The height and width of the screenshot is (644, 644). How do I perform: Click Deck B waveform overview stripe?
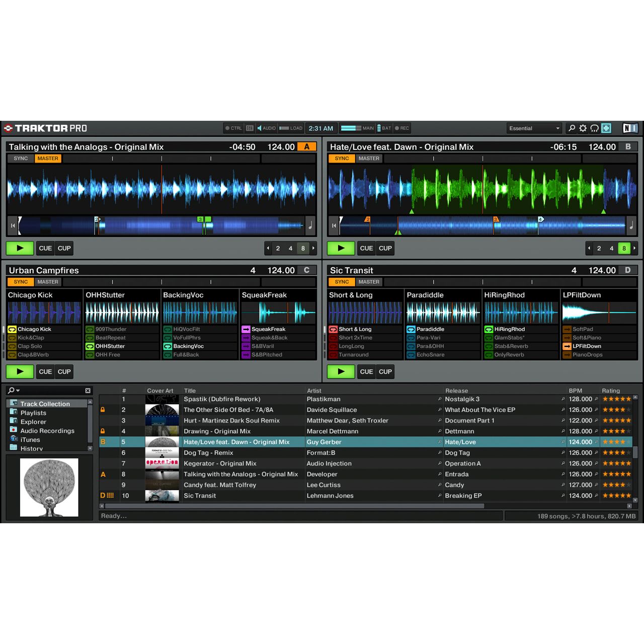(482, 226)
